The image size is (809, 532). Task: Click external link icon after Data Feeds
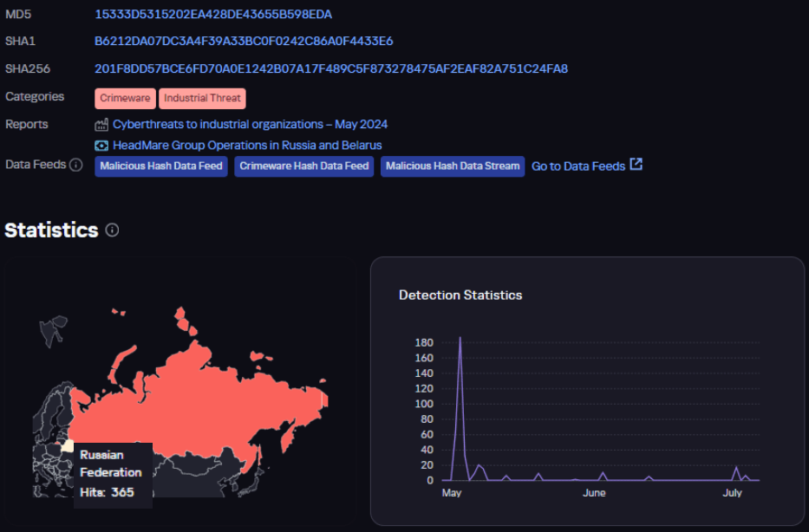(636, 165)
